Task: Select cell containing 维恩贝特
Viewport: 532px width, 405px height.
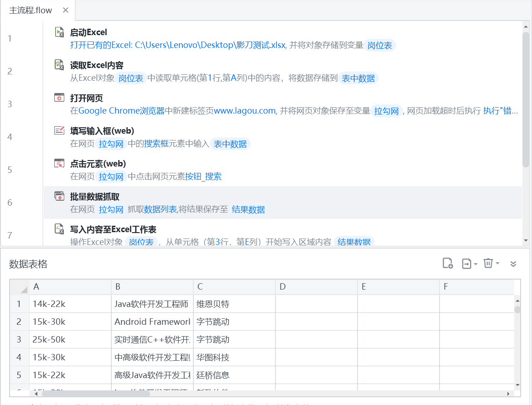Action: click(x=234, y=304)
